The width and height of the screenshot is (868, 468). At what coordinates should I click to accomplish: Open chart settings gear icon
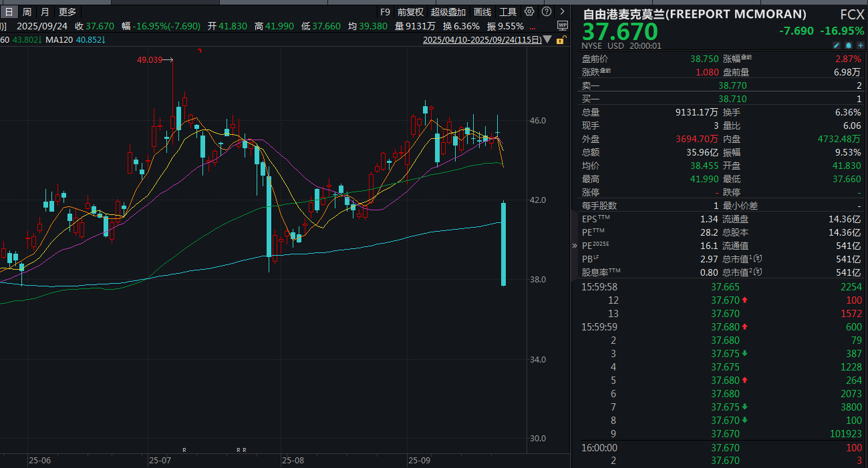(529, 11)
